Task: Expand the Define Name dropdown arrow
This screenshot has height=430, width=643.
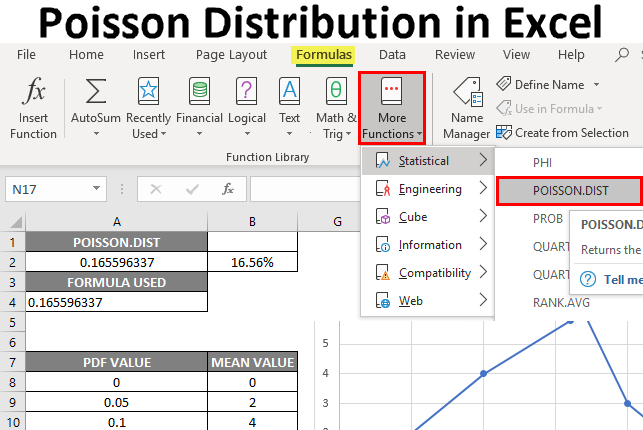Action: click(x=596, y=85)
